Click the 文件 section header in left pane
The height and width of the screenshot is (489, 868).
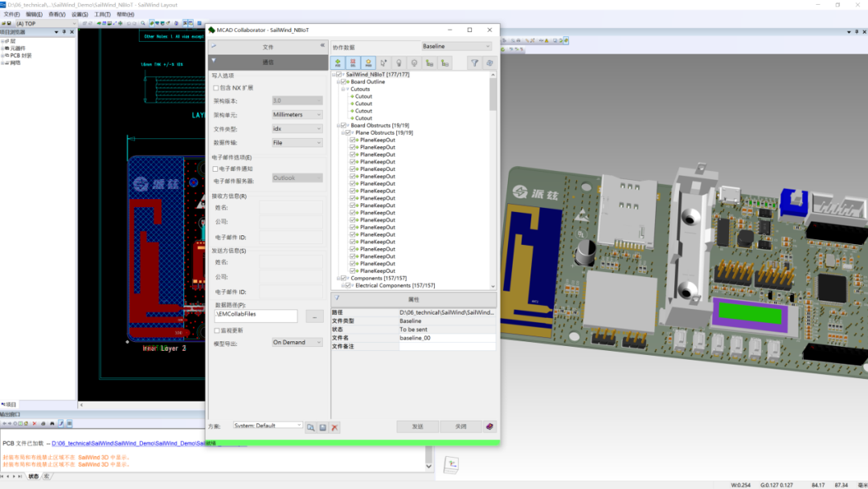tap(268, 47)
